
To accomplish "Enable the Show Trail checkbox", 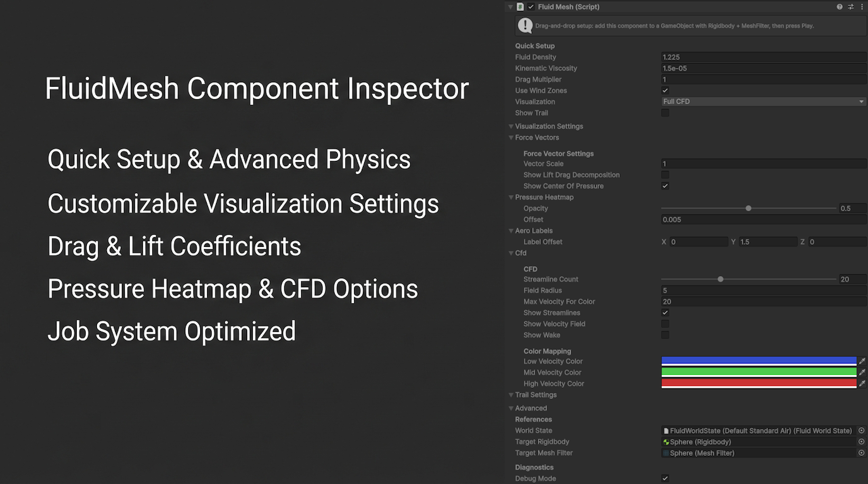I will tap(665, 113).
